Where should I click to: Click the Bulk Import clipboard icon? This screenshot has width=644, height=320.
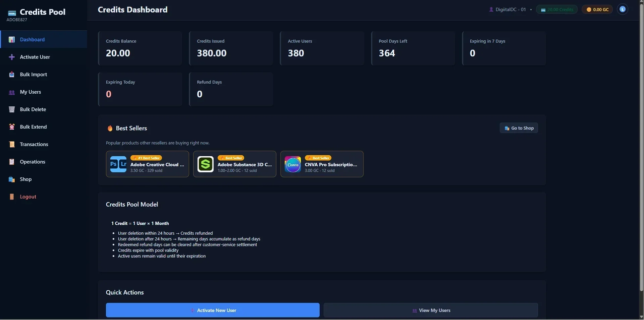point(12,75)
